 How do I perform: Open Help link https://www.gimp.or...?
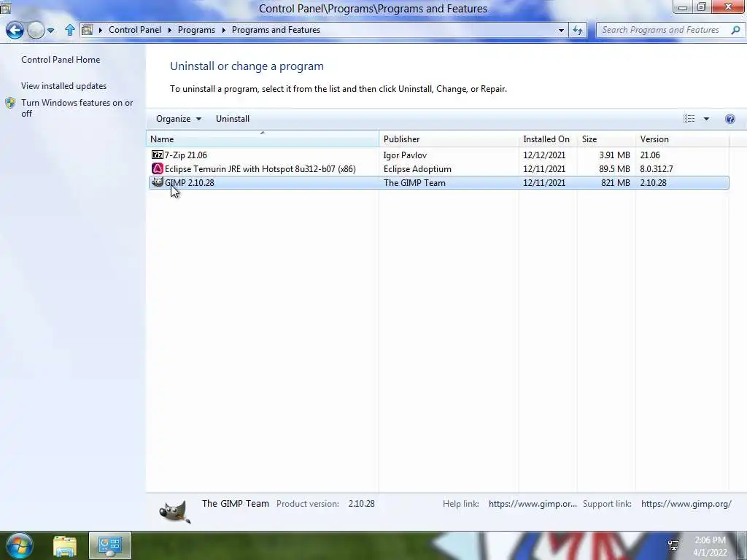coord(533,503)
